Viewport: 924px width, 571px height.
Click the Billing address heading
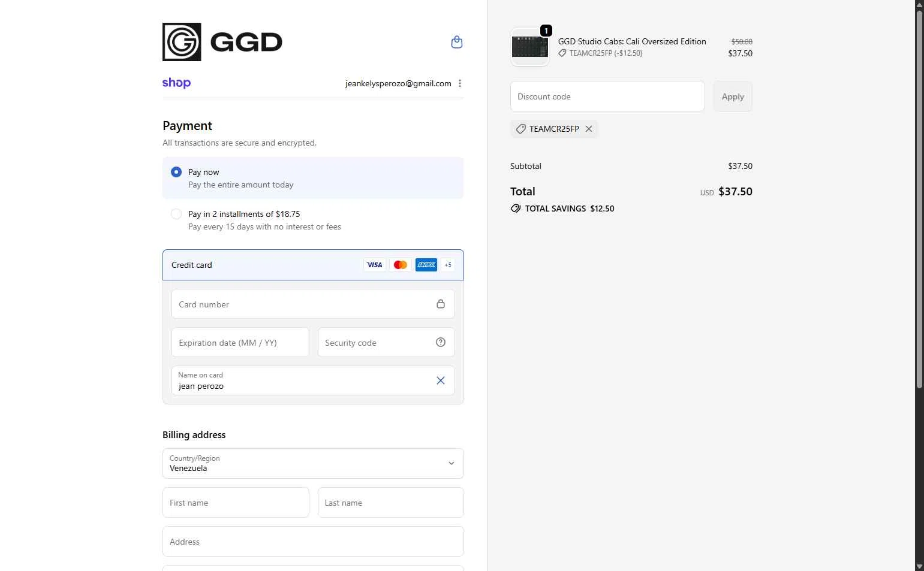(194, 435)
